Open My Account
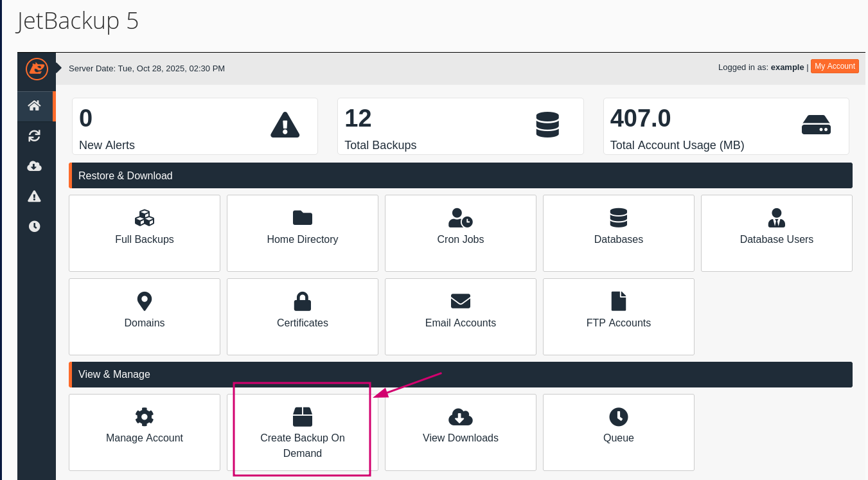The image size is (868, 480). click(835, 66)
